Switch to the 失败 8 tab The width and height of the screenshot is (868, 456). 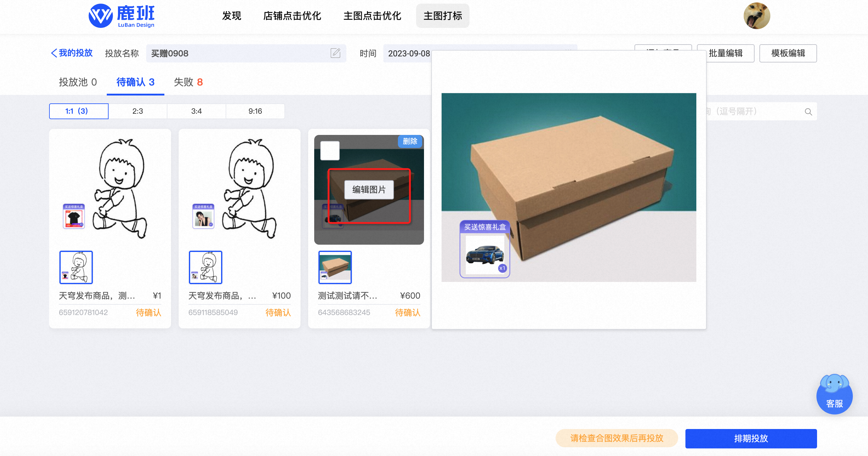point(188,82)
